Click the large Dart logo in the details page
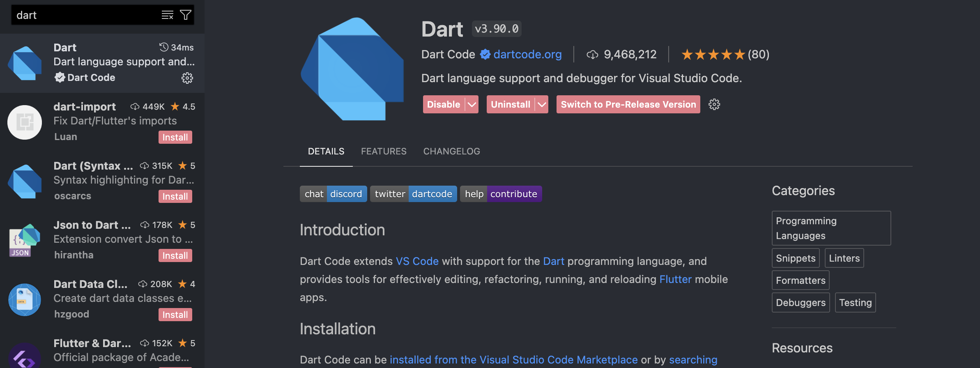 (x=352, y=69)
